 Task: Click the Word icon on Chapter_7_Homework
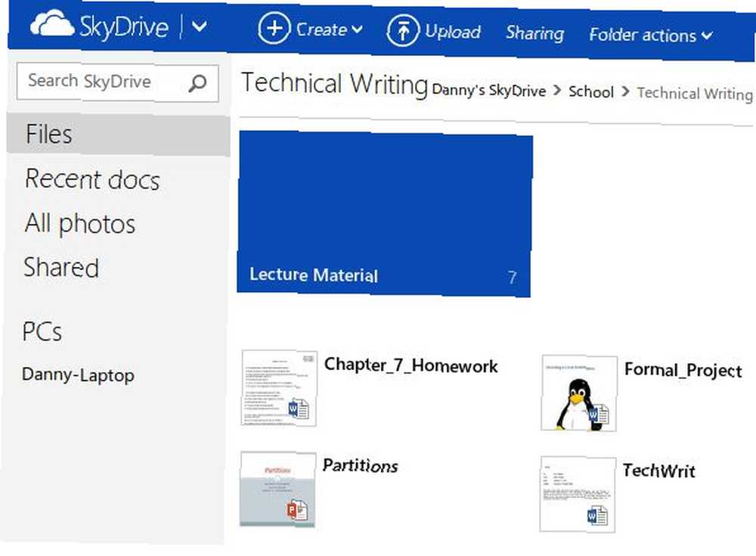(x=299, y=409)
